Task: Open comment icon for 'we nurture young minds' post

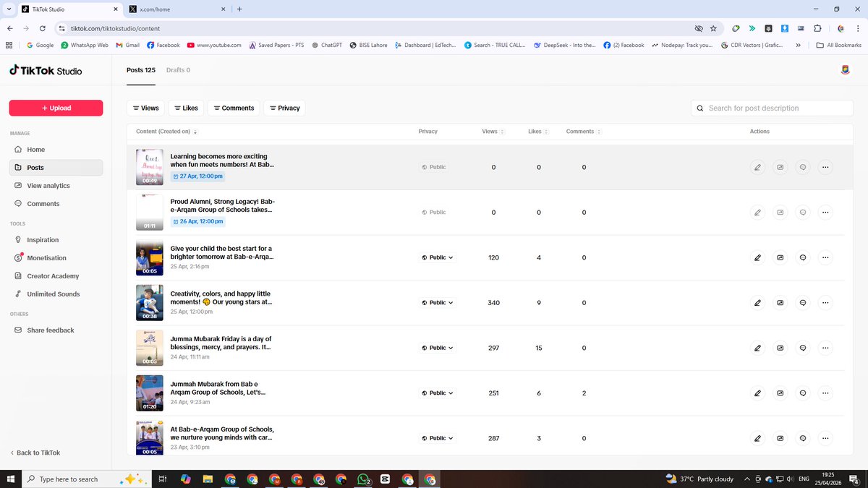Action: (x=803, y=438)
